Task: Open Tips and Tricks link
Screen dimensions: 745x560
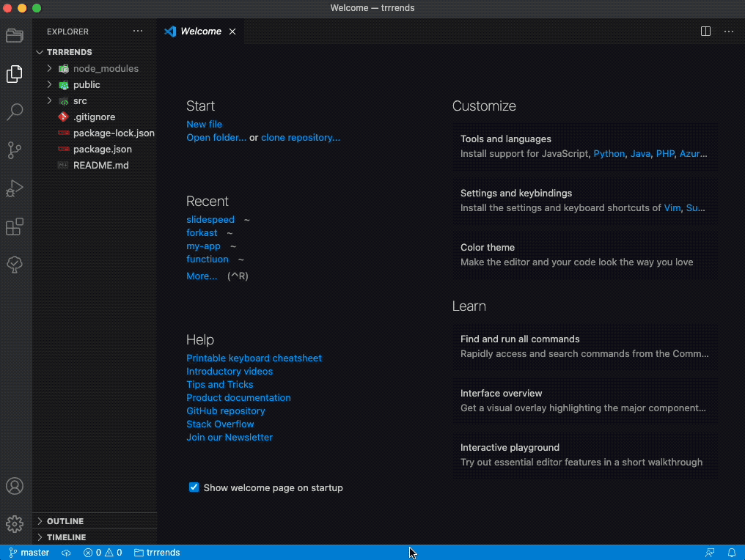Action: point(220,384)
